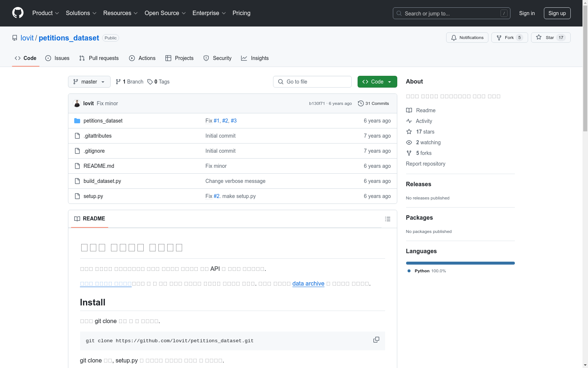Switch to the Code tab

pos(26,58)
